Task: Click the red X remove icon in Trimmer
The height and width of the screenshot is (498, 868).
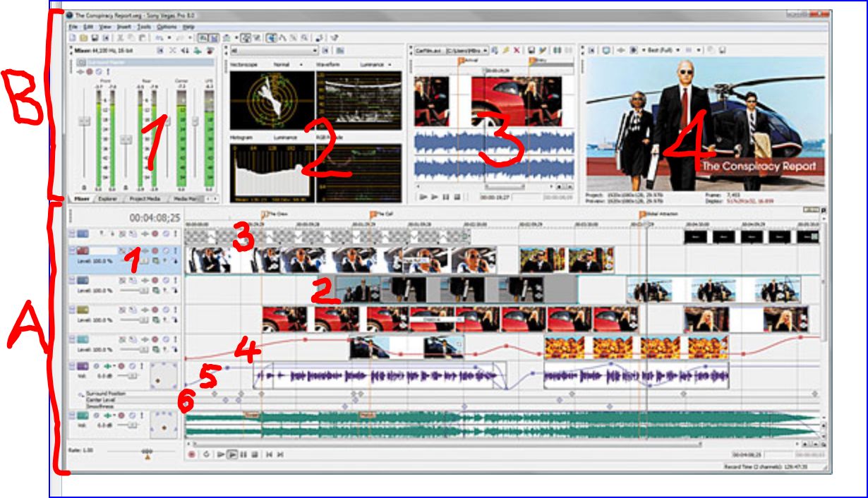Action: [517, 51]
